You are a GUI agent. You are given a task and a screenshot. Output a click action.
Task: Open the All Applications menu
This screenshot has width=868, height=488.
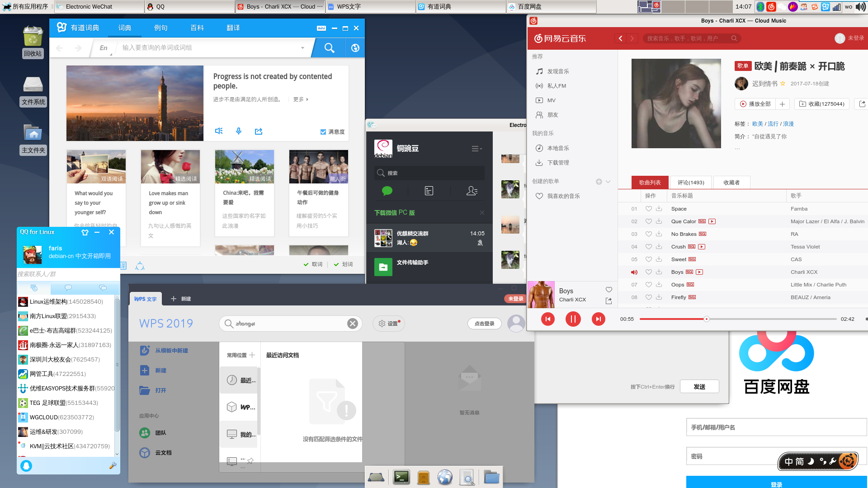click(26, 6)
